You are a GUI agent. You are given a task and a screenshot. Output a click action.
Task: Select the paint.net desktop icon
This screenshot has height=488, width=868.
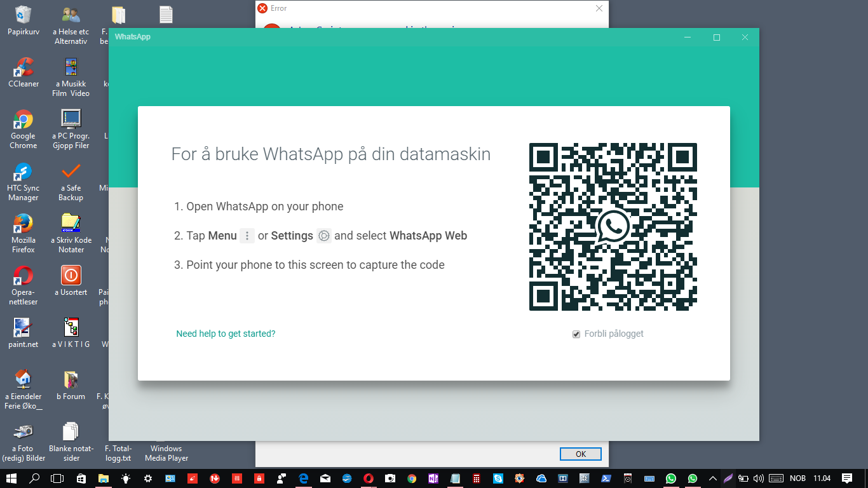click(x=24, y=334)
